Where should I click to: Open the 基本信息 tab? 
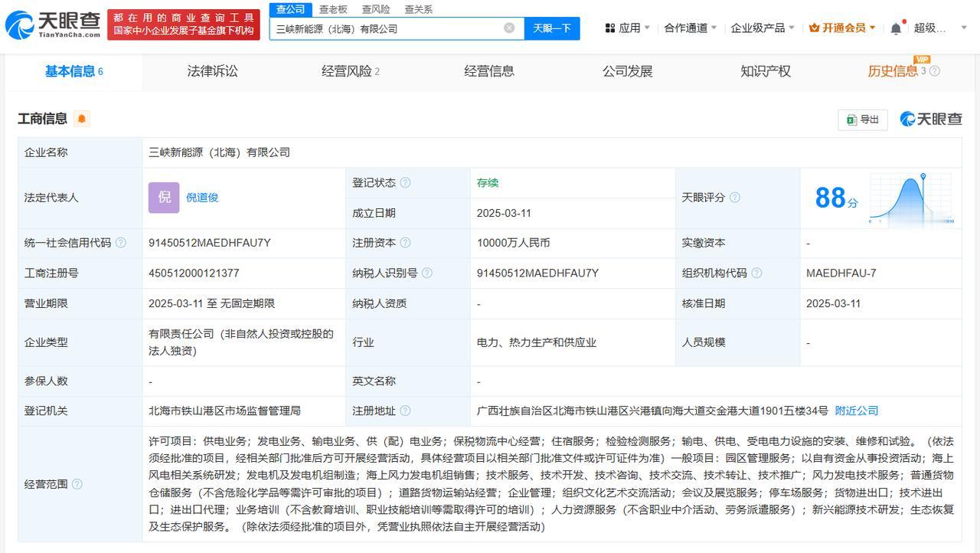point(73,71)
